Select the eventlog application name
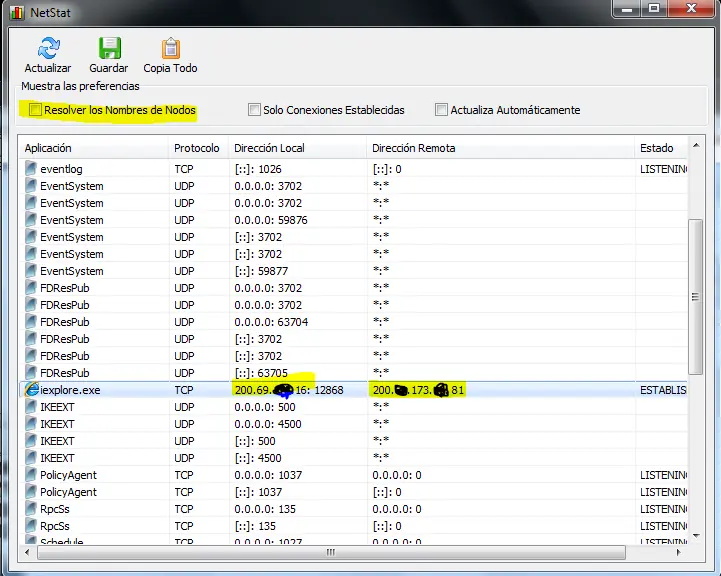Viewport: 721px width, 576px height. [61, 169]
